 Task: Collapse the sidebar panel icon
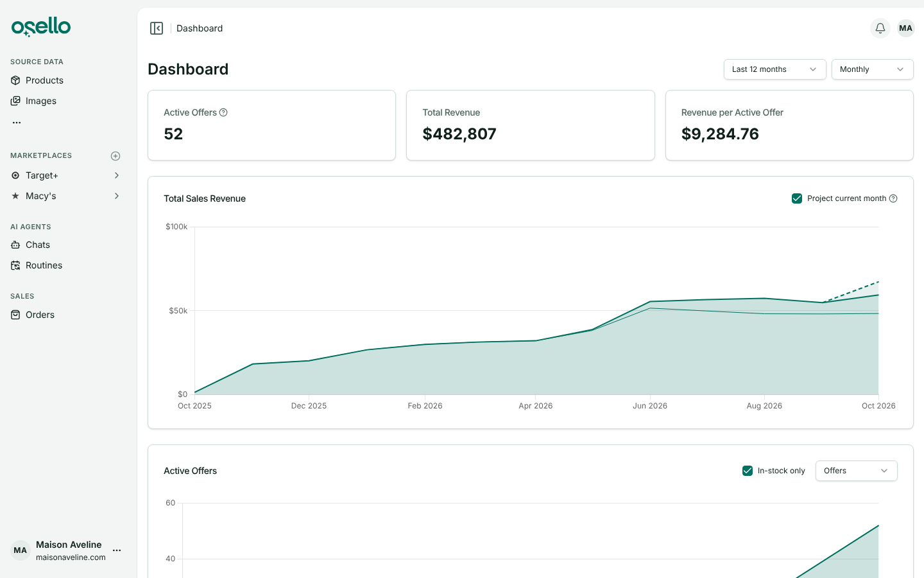pyautogui.click(x=157, y=28)
